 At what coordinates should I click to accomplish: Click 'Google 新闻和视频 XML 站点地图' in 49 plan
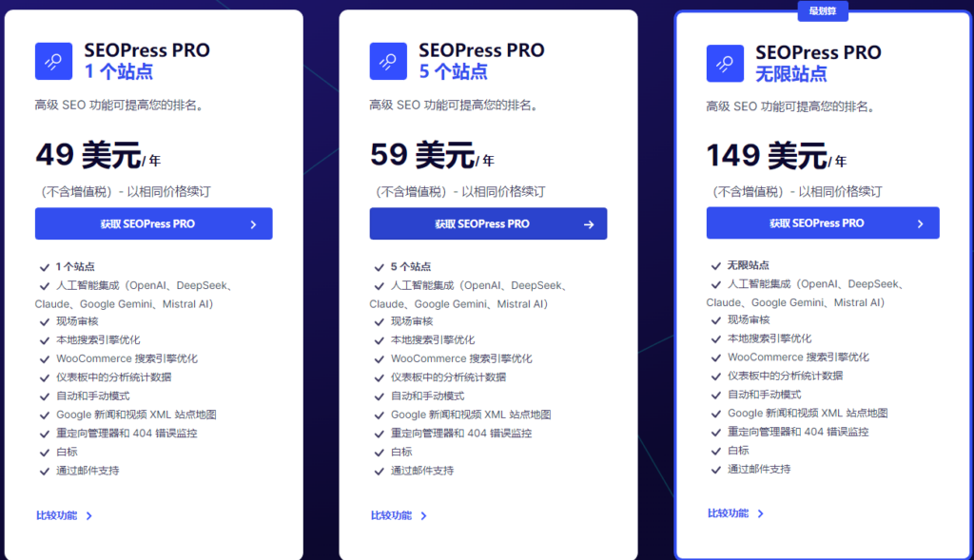click(136, 415)
